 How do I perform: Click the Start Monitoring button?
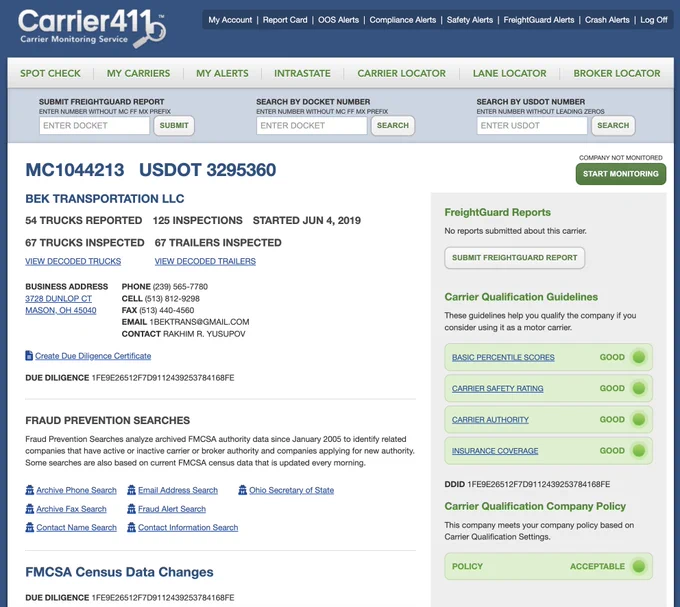point(621,174)
